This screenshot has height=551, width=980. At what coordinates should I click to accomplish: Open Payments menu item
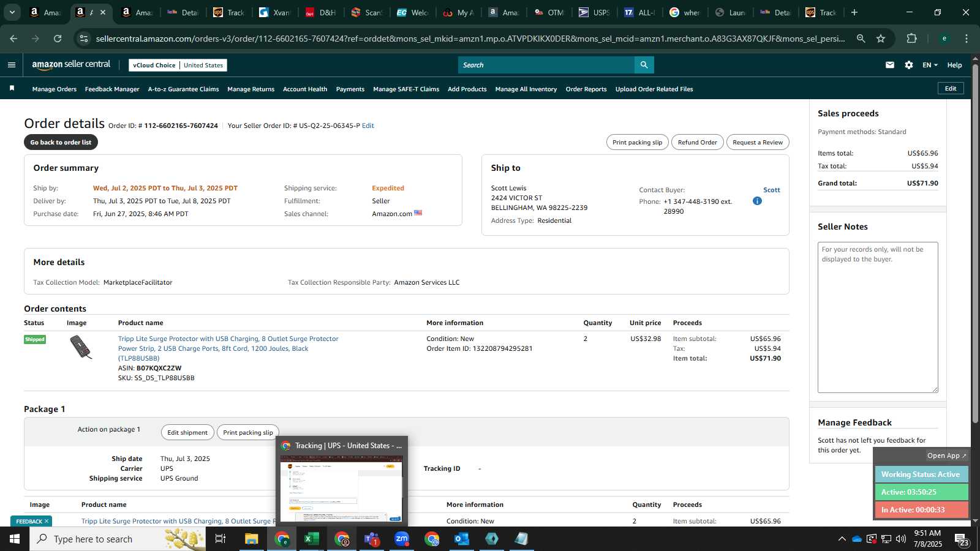(x=350, y=89)
